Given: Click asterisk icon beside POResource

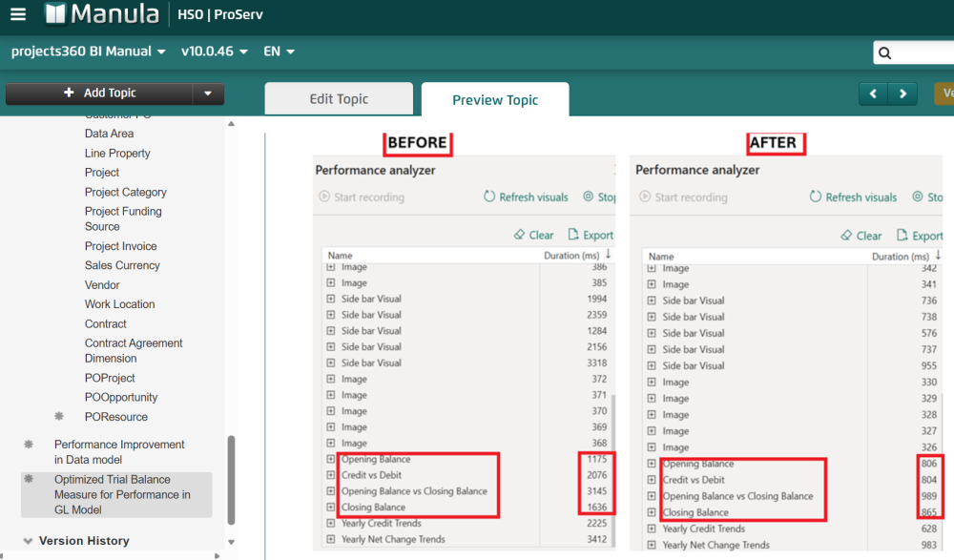Looking at the screenshot, I should click(59, 416).
